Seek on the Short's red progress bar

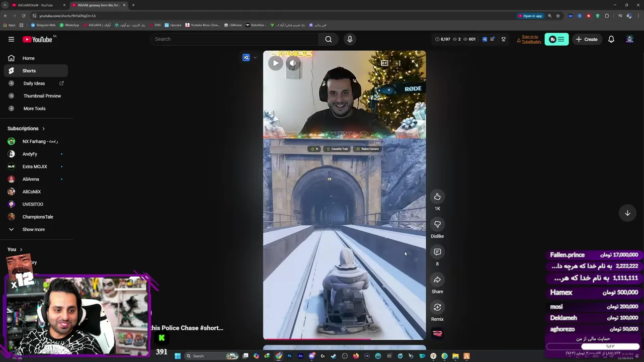click(344, 339)
